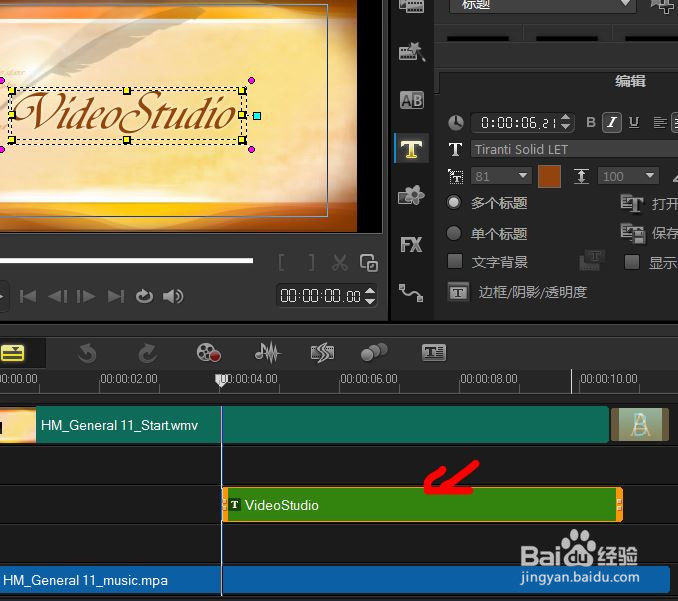Open the Track Motion bubbles icon

point(374,352)
